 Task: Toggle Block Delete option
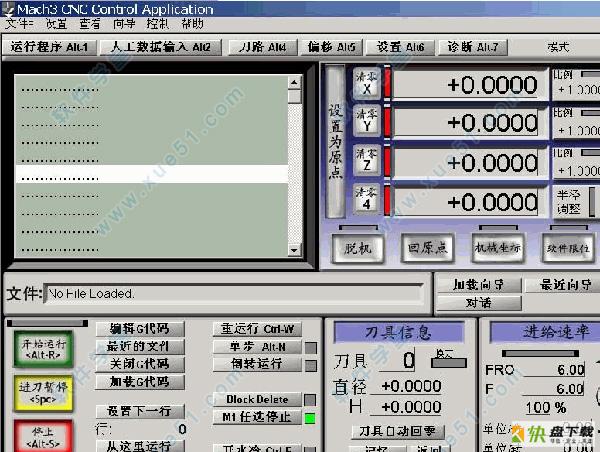pyautogui.click(x=257, y=400)
